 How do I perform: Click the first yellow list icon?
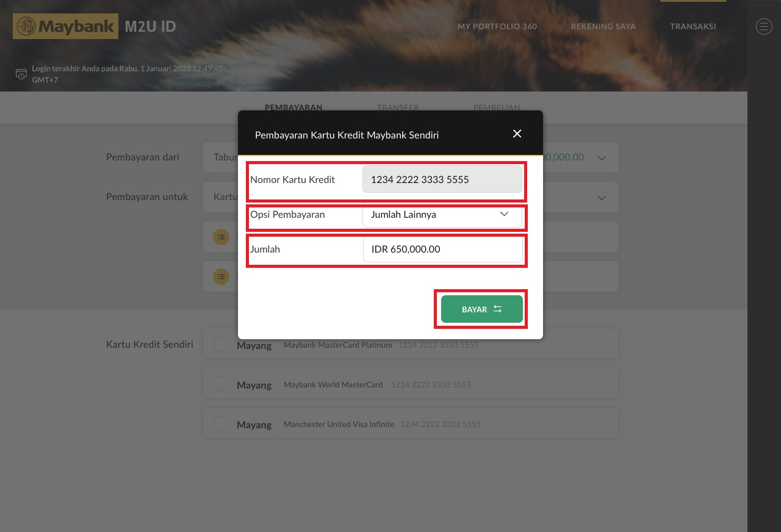pos(221,237)
